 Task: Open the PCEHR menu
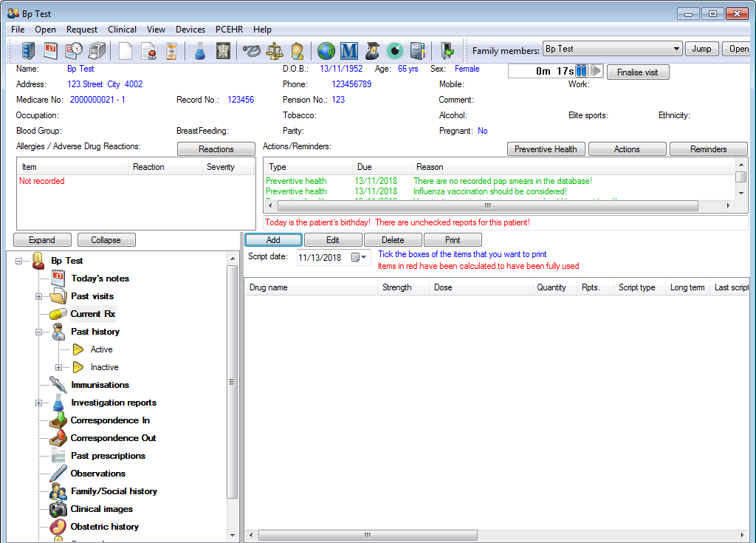(x=229, y=30)
